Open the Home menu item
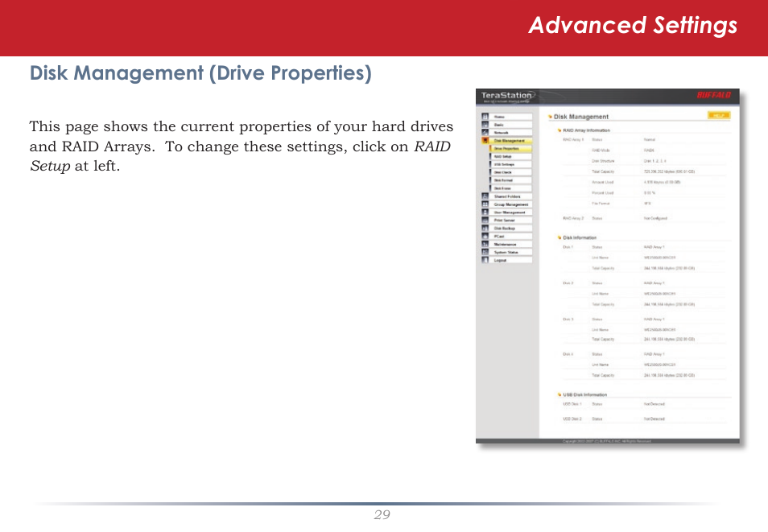 coord(511,117)
